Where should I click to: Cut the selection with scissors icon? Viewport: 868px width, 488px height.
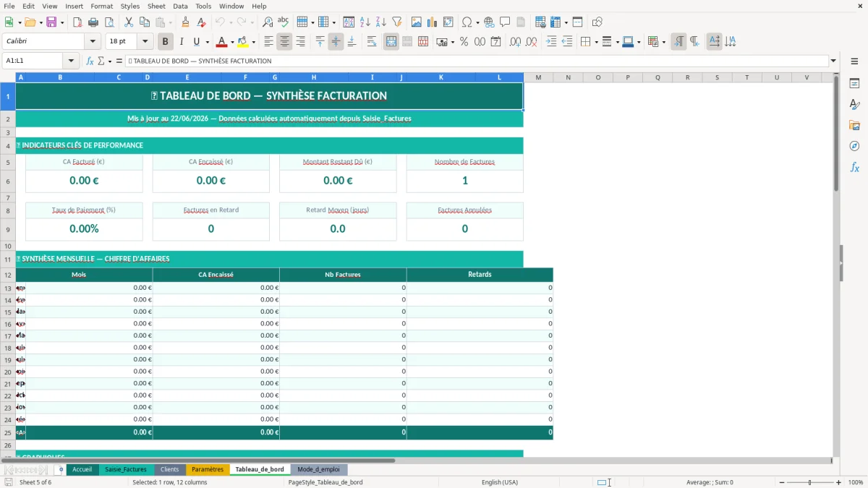pyautogui.click(x=128, y=22)
